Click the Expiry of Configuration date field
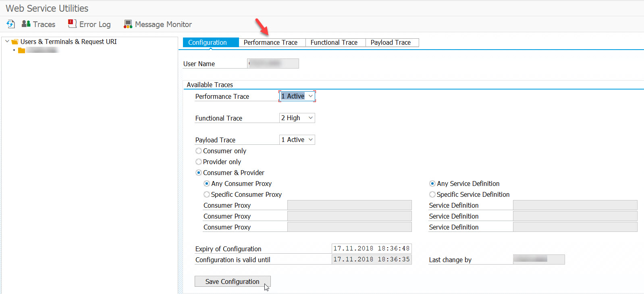The image size is (644, 294). pyautogui.click(x=372, y=248)
